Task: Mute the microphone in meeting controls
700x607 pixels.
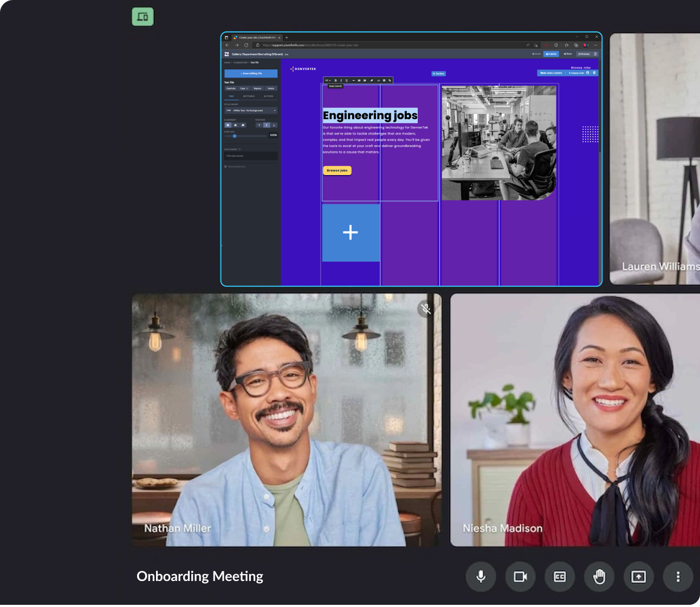Action: click(x=481, y=577)
